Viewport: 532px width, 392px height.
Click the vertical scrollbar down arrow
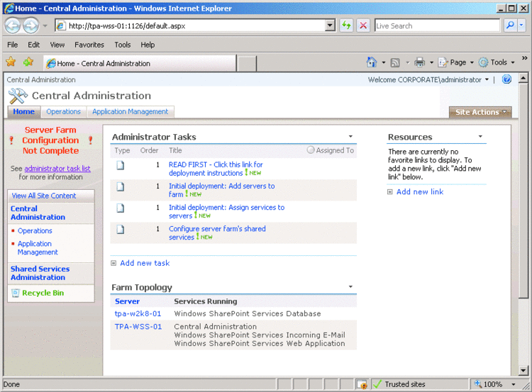(523, 371)
